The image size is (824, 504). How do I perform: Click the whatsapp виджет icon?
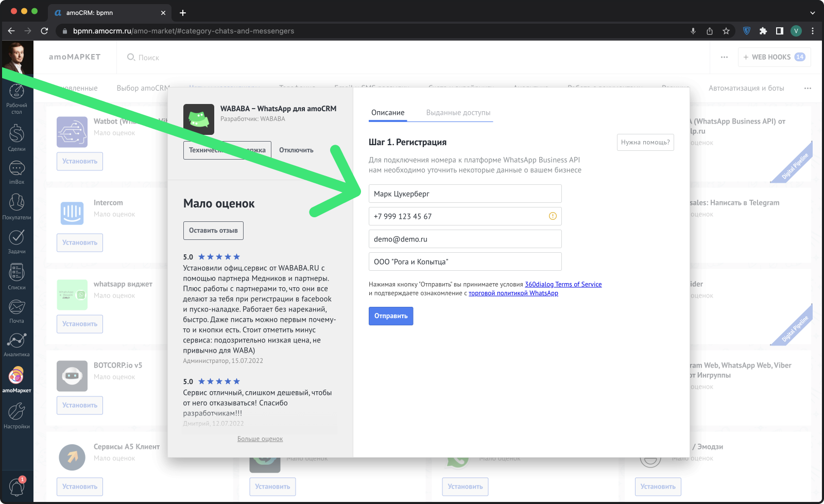[72, 294]
